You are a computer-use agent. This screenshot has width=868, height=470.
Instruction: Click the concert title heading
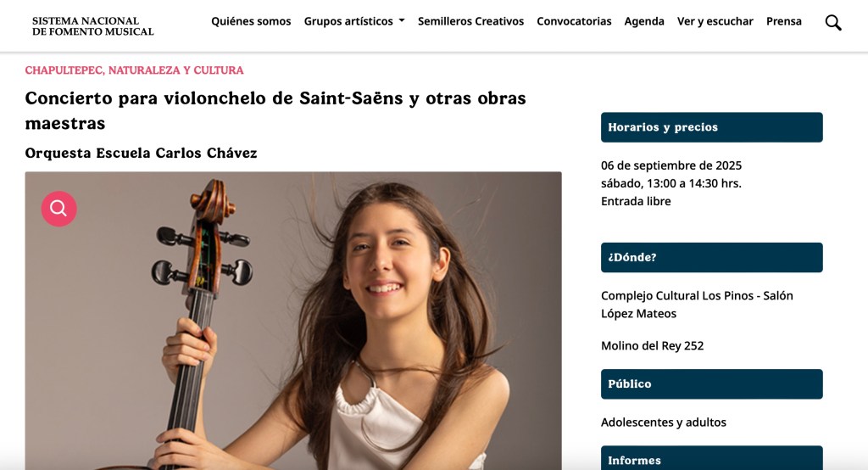click(x=275, y=110)
